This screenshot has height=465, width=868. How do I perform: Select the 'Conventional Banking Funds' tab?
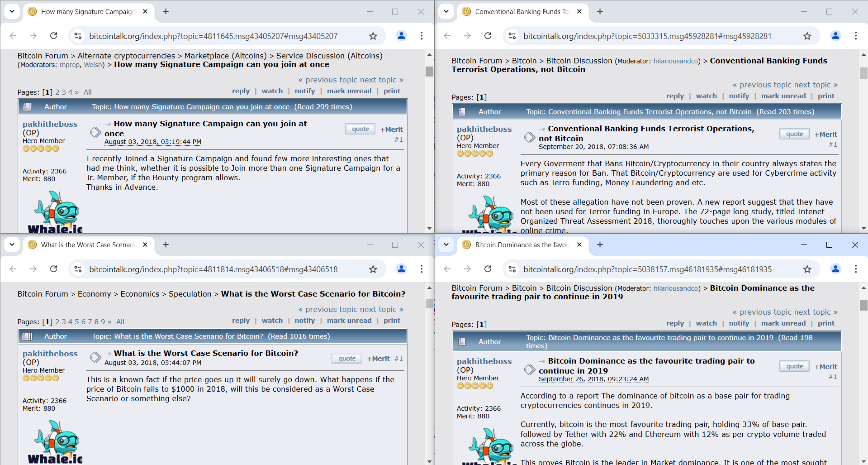(522, 11)
